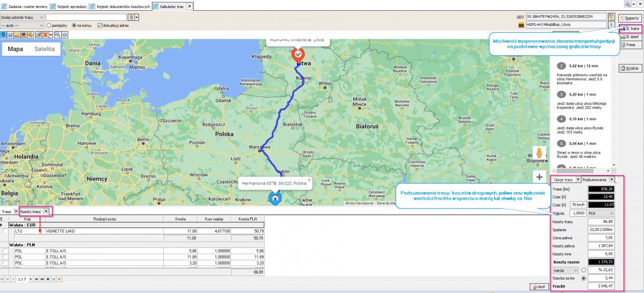Click the destination marker on the map

coord(297,54)
